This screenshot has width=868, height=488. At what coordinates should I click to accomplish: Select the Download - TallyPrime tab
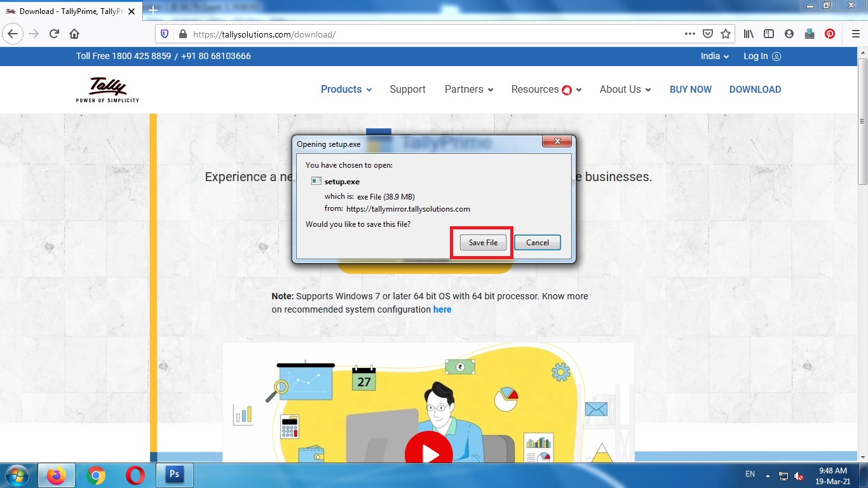click(x=70, y=11)
